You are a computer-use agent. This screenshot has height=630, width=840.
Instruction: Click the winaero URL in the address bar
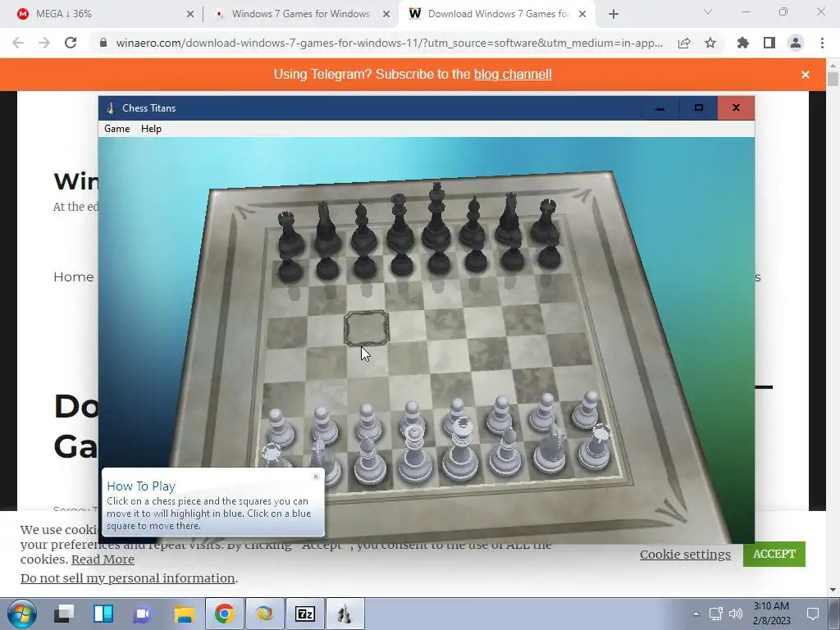point(390,43)
